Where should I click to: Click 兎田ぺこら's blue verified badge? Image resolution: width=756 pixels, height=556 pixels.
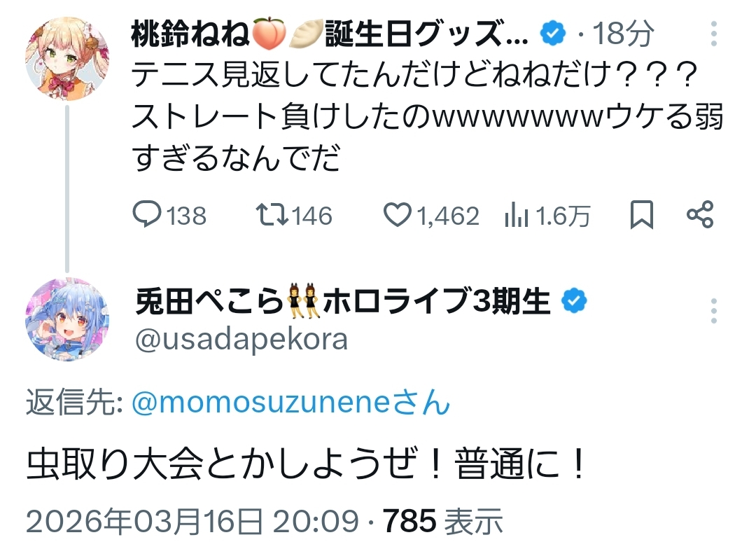tap(575, 303)
